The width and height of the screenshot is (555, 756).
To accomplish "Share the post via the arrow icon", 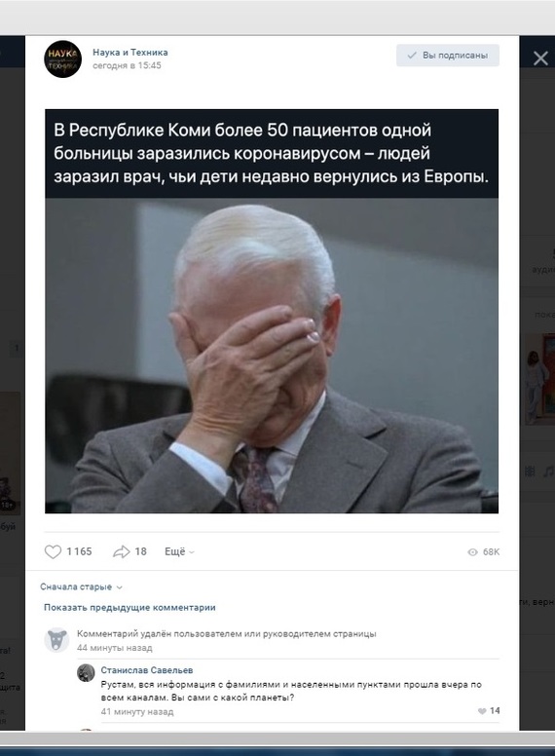I will [122, 551].
